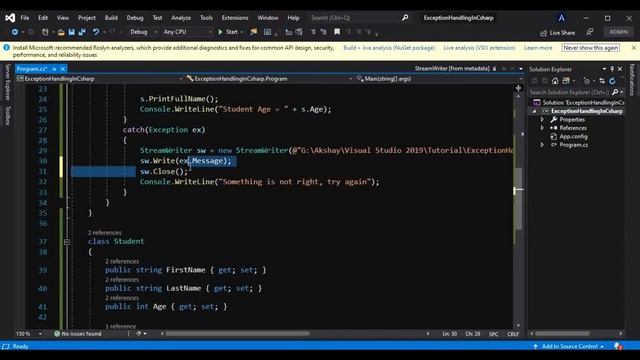Viewport: 640px width, 360px height.
Task: Click the Home icon in Solution Explorer
Action: (x=555, y=81)
